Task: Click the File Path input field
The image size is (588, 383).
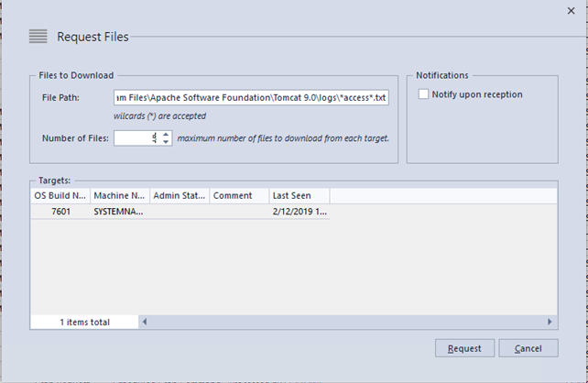Action: (x=251, y=97)
